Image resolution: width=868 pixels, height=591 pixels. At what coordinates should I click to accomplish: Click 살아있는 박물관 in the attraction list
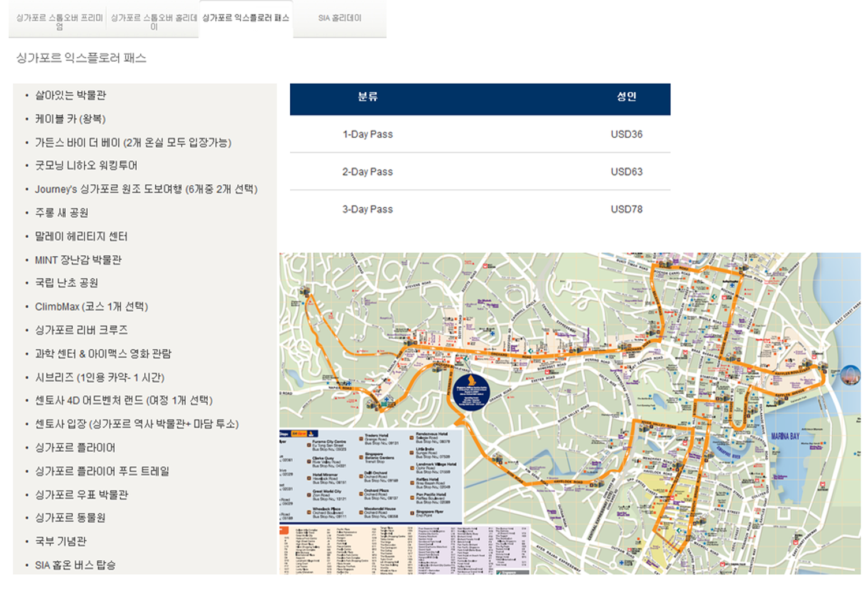tap(70, 95)
